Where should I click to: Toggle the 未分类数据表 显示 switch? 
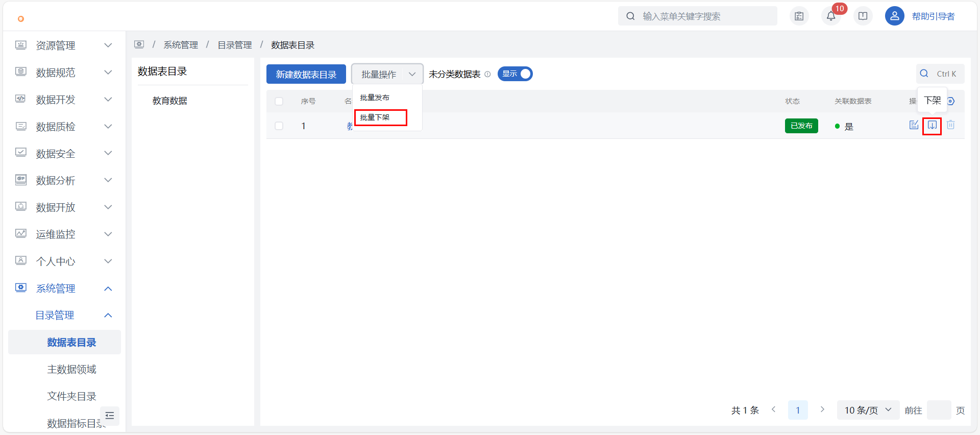coord(515,74)
